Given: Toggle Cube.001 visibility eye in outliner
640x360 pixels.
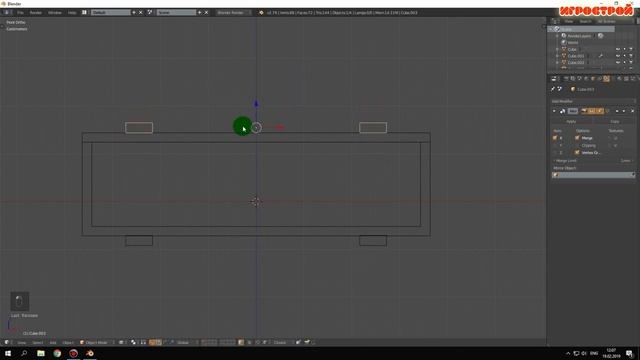Looking at the screenshot, I should (x=618, y=56).
